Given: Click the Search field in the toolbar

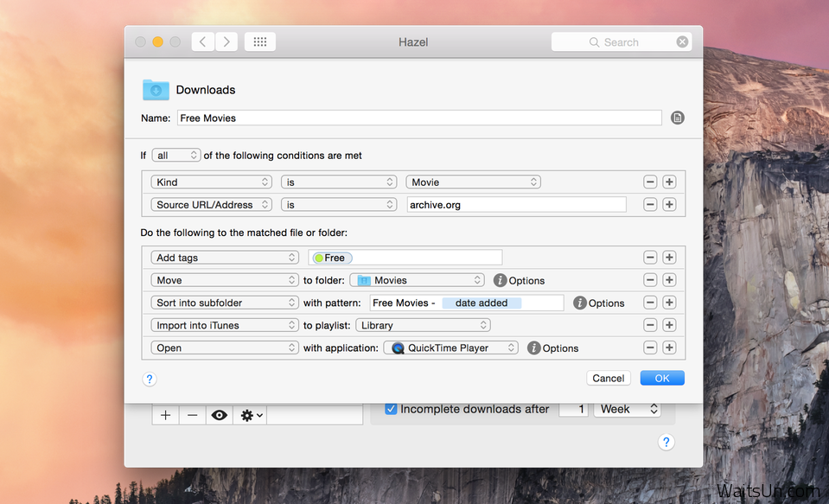Looking at the screenshot, I should click(x=621, y=41).
